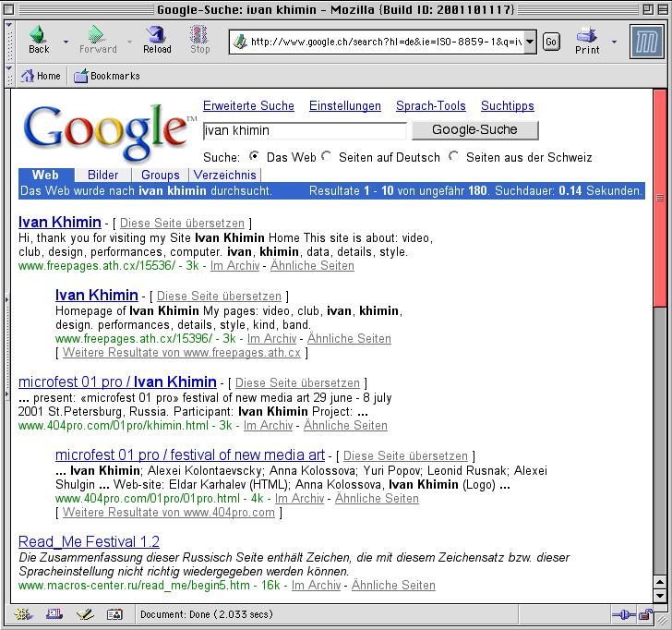Click the Back navigation arrow icon
Viewport: 672px width, 630px height.
pos(38,34)
